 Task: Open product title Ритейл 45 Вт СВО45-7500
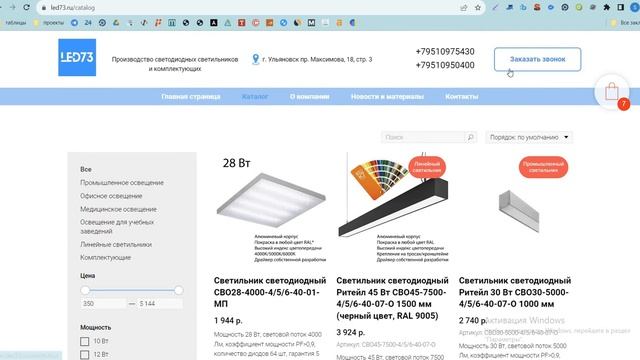(x=392, y=298)
